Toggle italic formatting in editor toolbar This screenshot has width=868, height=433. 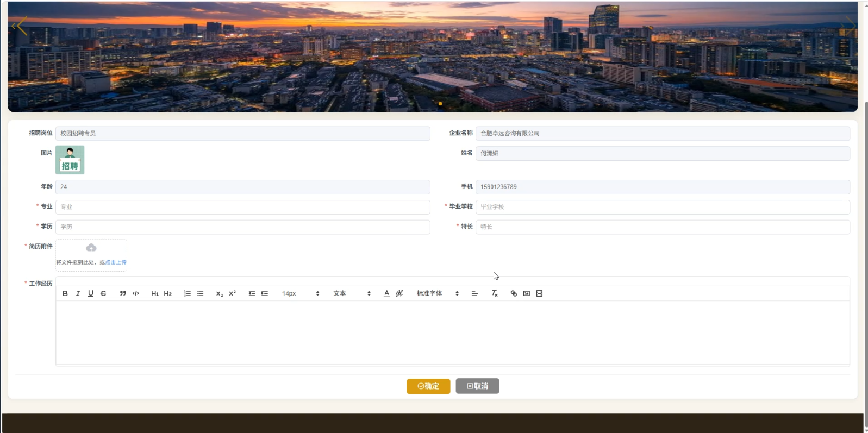coord(78,293)
